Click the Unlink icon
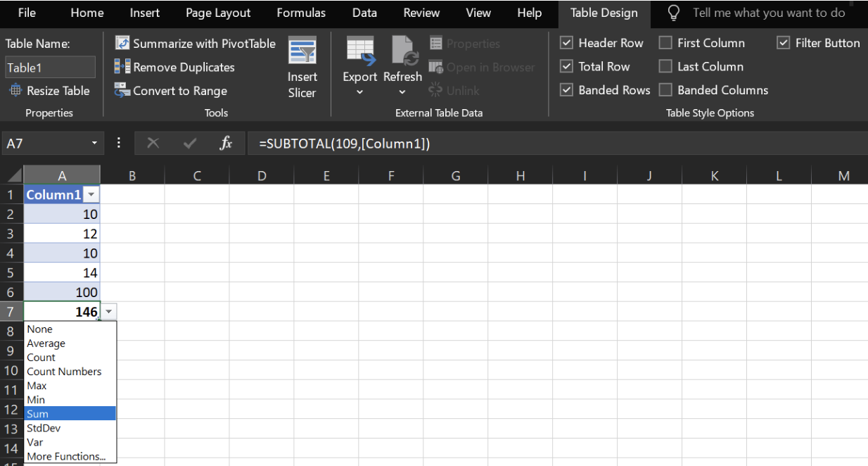This screenshot has width=868, height=466. pos(436,90)
